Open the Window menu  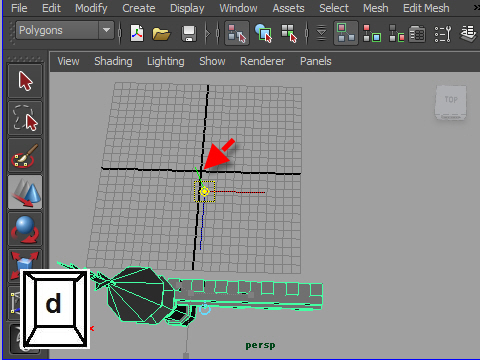pos(238,8)
